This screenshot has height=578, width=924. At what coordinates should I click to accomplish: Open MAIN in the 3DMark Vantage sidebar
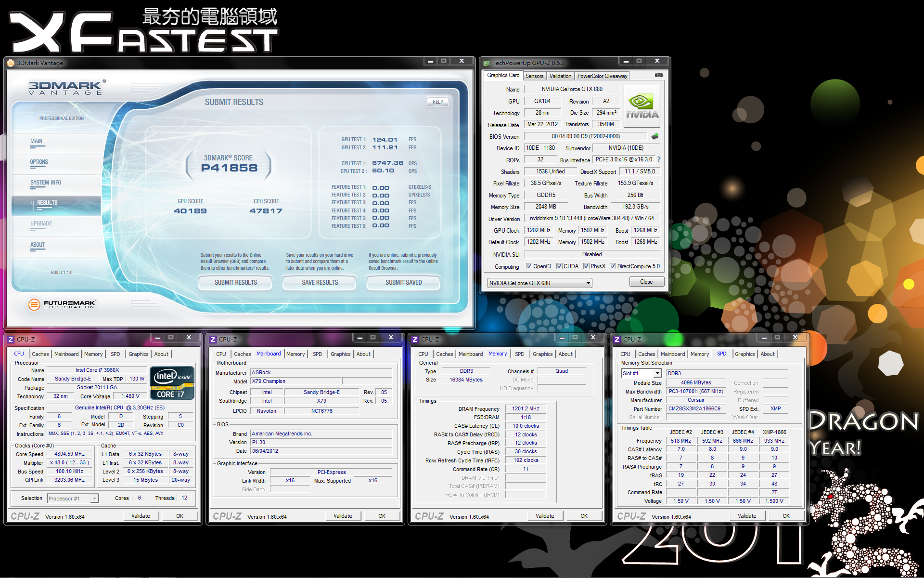(x=36, y=142)
